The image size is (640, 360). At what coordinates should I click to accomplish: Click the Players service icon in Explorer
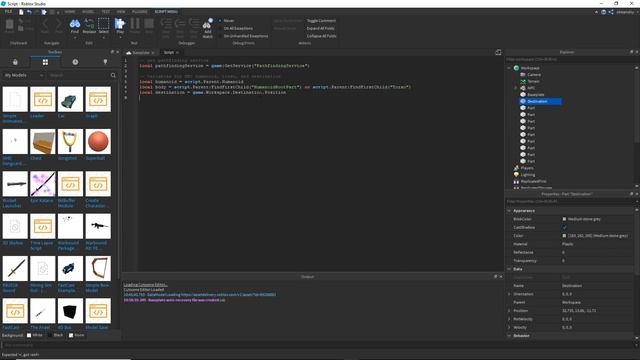point(516,168)
